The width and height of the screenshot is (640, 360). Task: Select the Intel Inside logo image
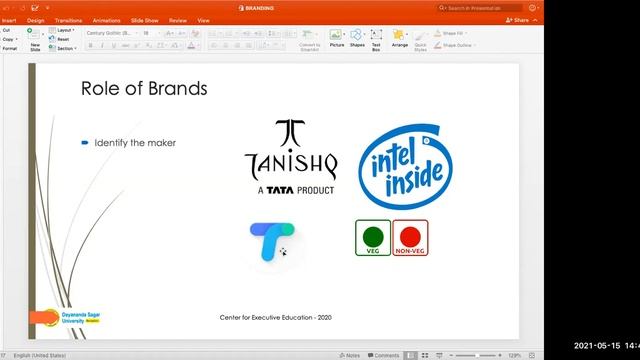click(x=406, y=167)
